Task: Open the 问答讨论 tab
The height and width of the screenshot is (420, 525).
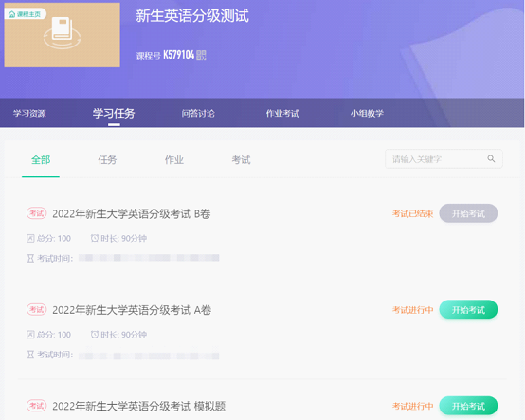Action: 198,113
